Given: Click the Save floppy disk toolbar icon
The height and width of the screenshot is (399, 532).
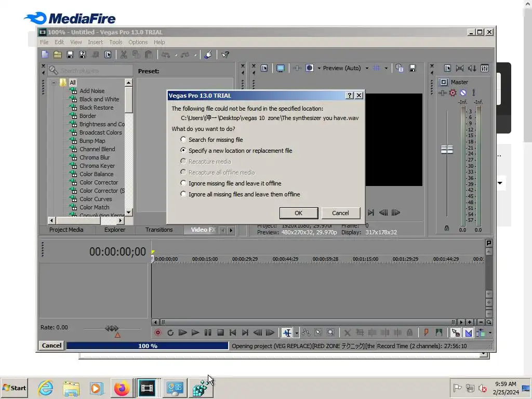Looking at the screenshot, I should coord(70,55).
